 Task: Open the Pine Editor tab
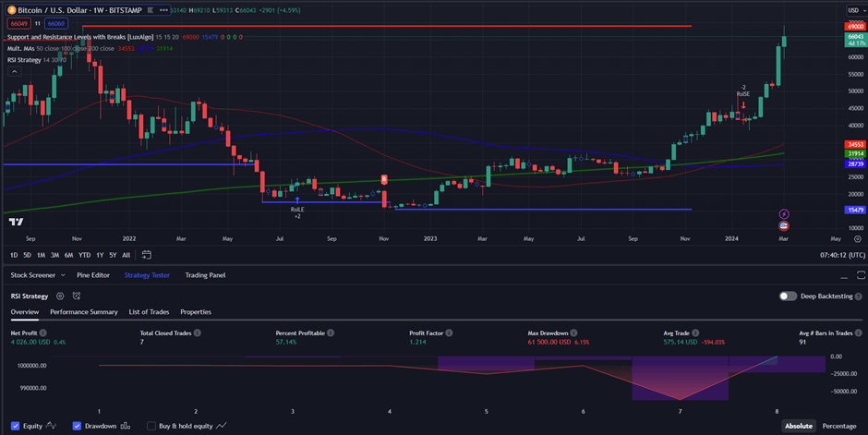[x=93, y=275]
